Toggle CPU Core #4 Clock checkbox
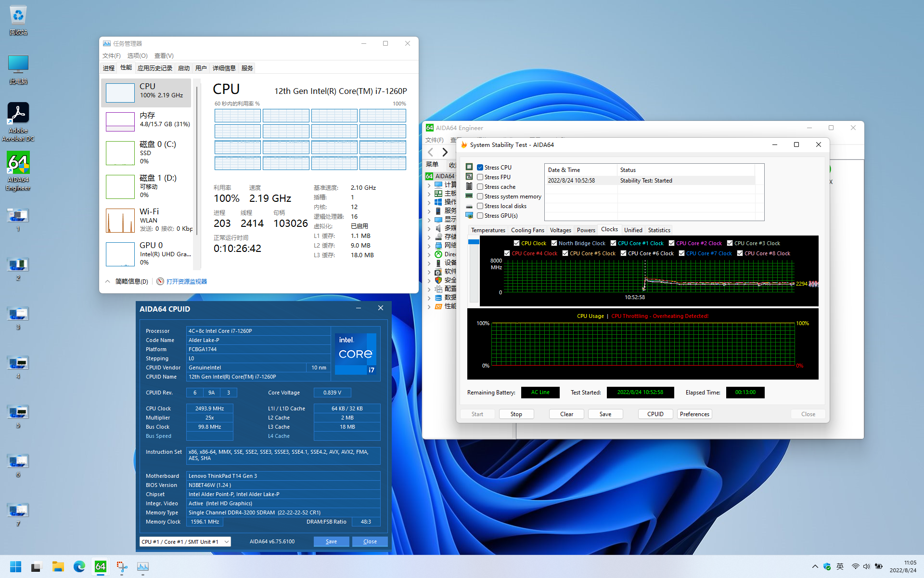 pyautogui.click(x=507, y=253)
